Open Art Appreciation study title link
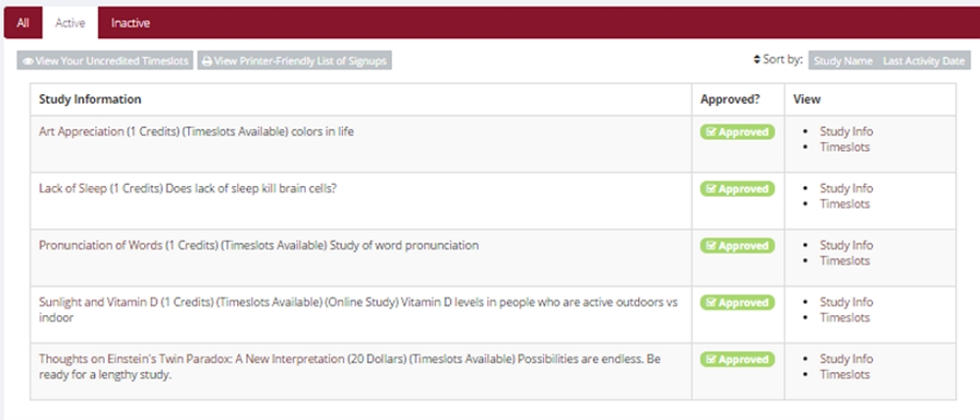980x420 pixels. tap(81, 132)
